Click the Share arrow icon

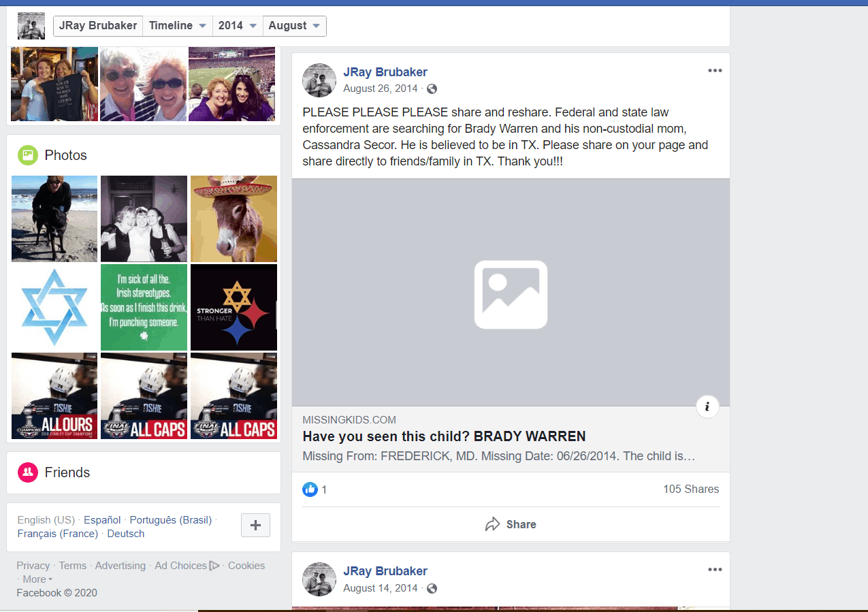click(492, 524)
